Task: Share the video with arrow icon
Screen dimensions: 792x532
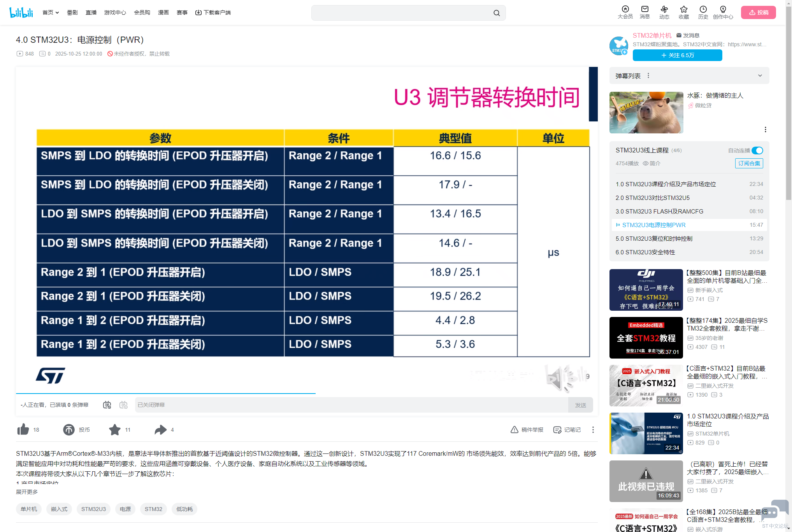Action: [160, 430]
